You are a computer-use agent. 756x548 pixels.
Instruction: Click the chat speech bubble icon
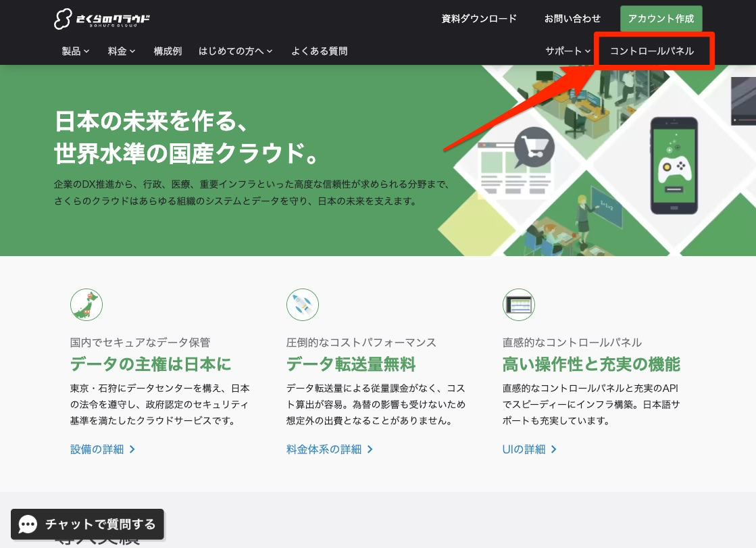pyautogui.click(x=28, y=524)
